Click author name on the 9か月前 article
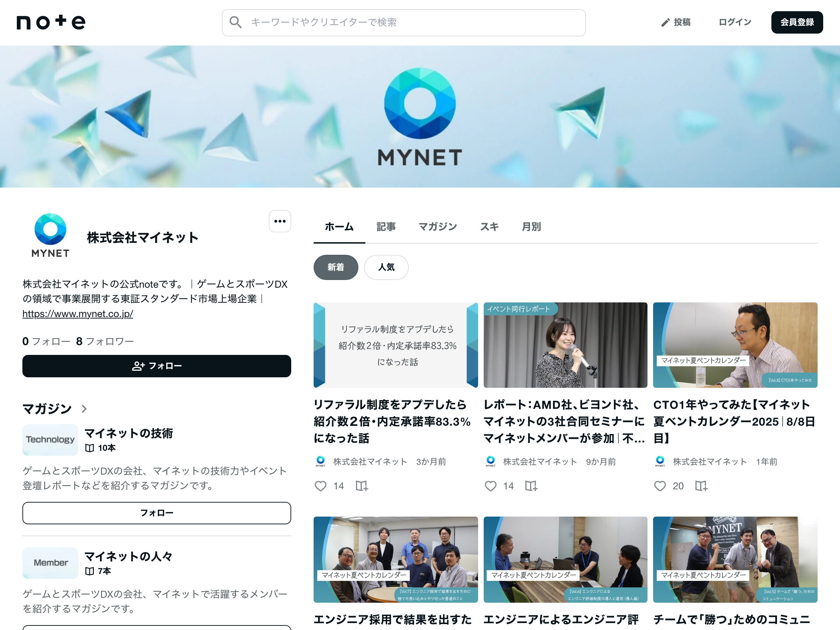 pyautogui.click(x=540, y=461)
